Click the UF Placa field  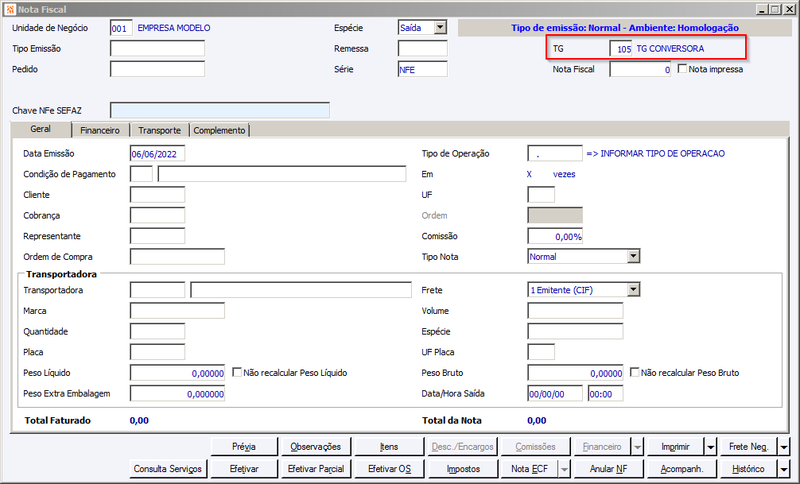541,352
